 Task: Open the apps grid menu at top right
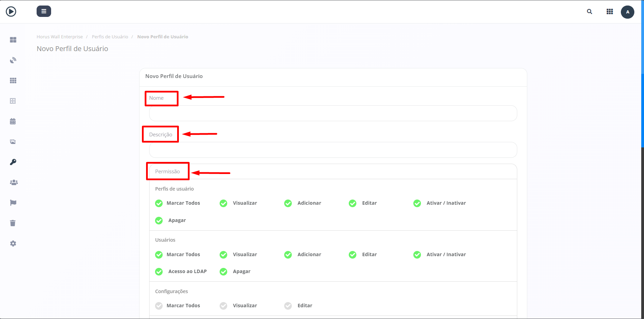pos(610,11)
